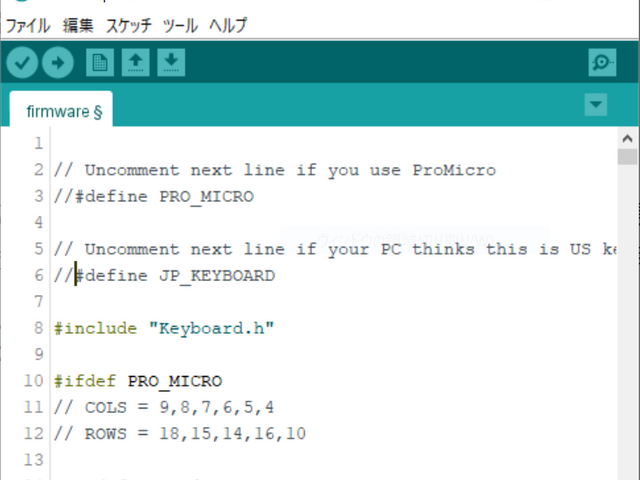Open the スケッチ menu
Image resolution: width=640 pixels, height=480 pixels.
129,26
